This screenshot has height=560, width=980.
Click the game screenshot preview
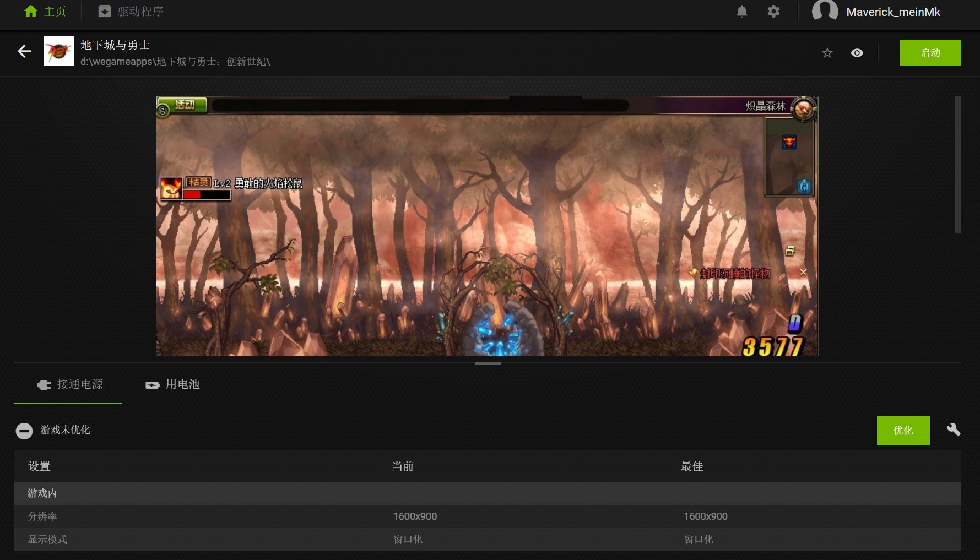point(488,226)
